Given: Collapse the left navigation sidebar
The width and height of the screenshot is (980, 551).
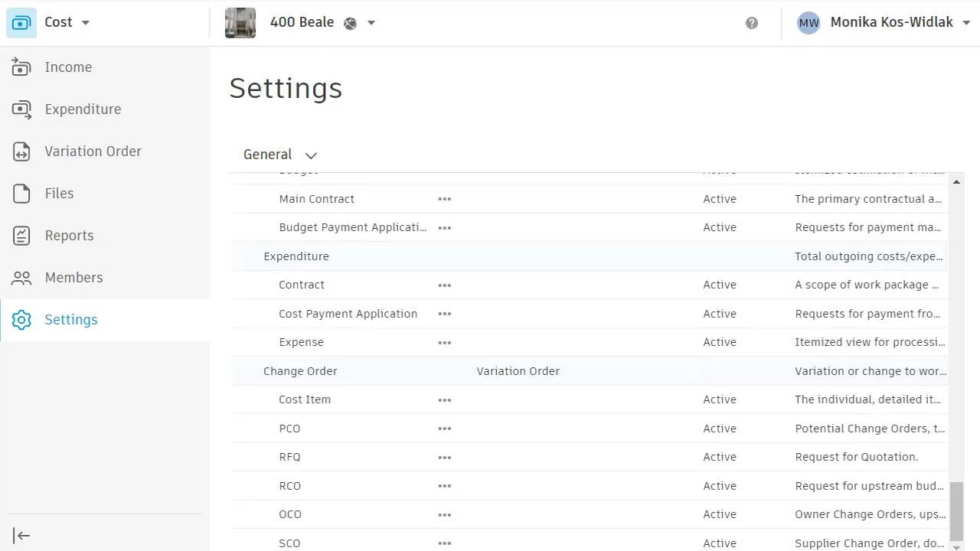Looking at the screenshot, I should pyautogui.click(x=21, y=536).
